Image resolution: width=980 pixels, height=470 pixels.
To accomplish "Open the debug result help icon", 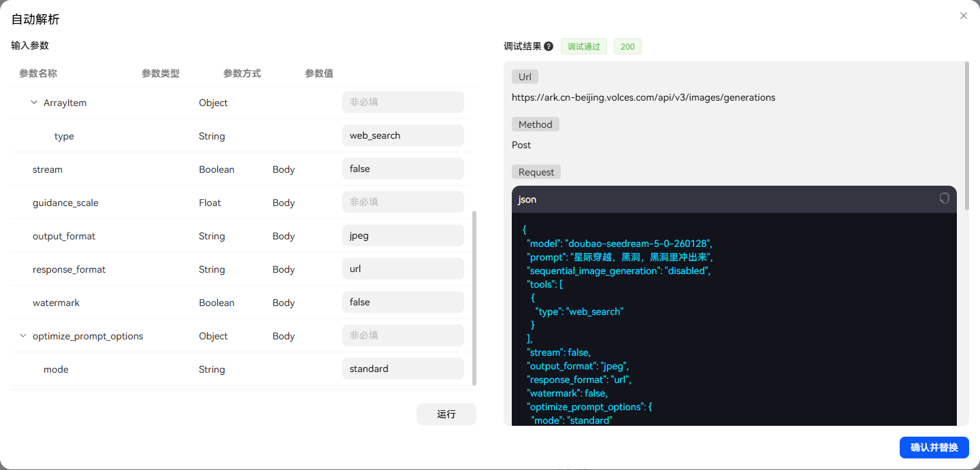I will [x=549, y=46].
